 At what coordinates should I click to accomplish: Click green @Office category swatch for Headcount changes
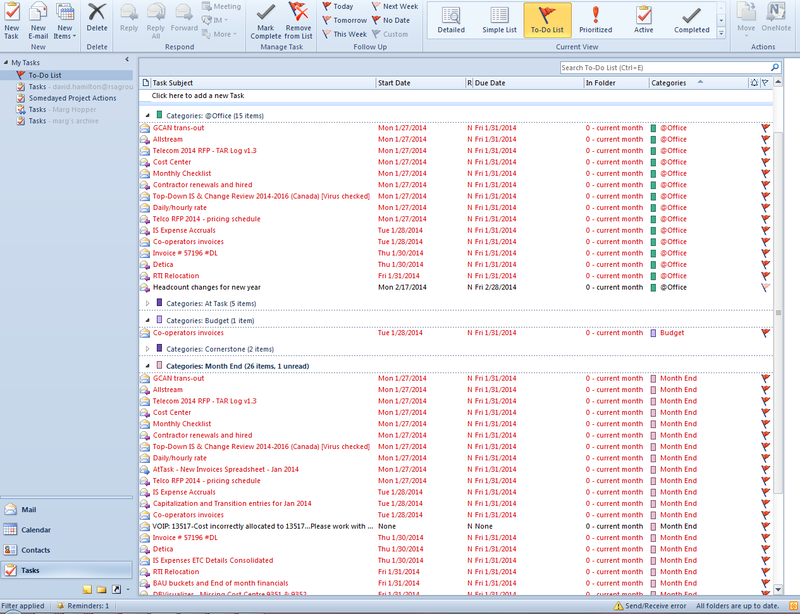coord(653,287)
